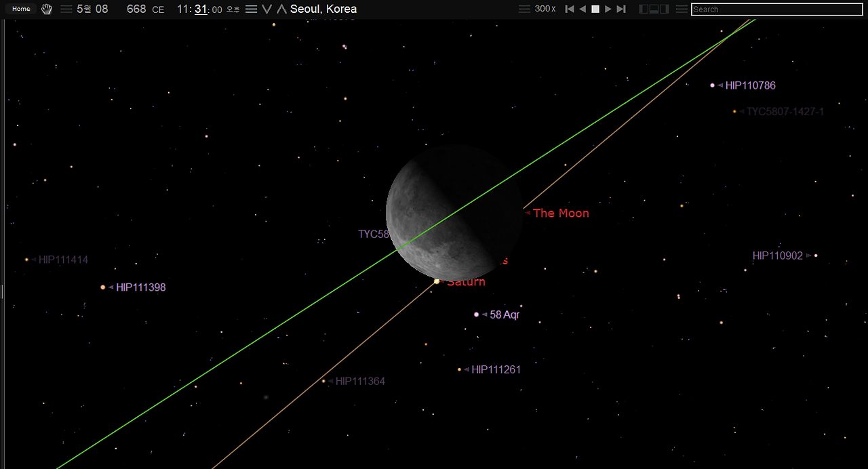Click the star dot beside 58 Aqr
The image size is (868, 469).
point(476,314)
